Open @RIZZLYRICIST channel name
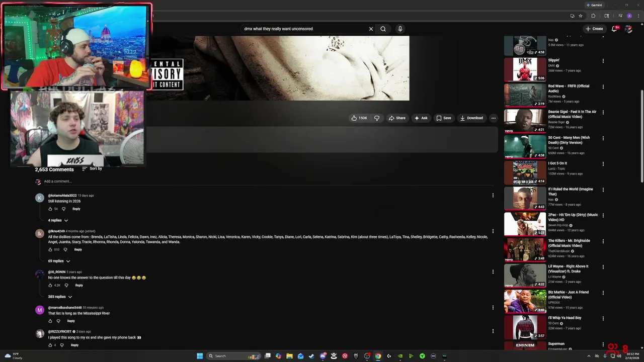Image resolution: width=644 pixels, height=362 pixels. (60, 331)
